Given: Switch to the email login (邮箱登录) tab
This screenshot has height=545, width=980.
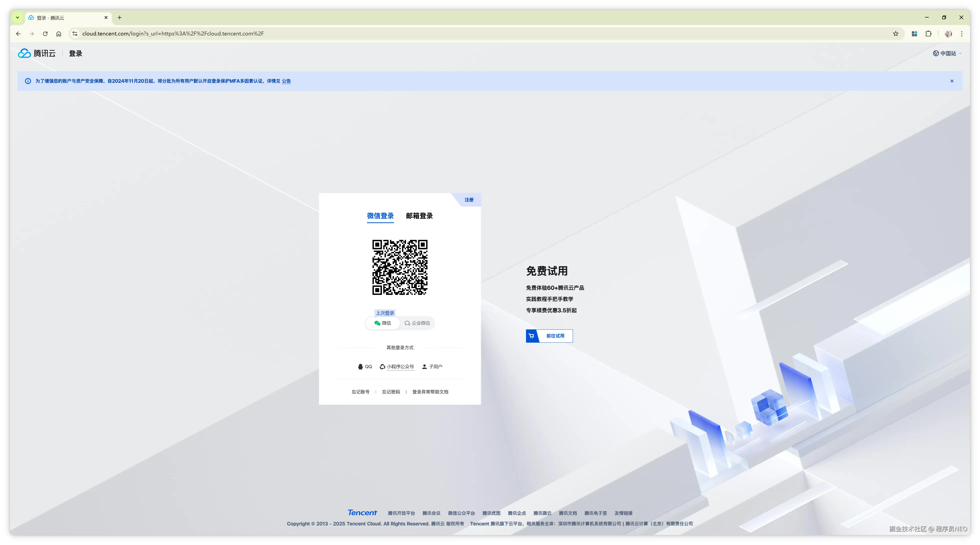Looking at the screenshot, I should [x=419, y=216].
